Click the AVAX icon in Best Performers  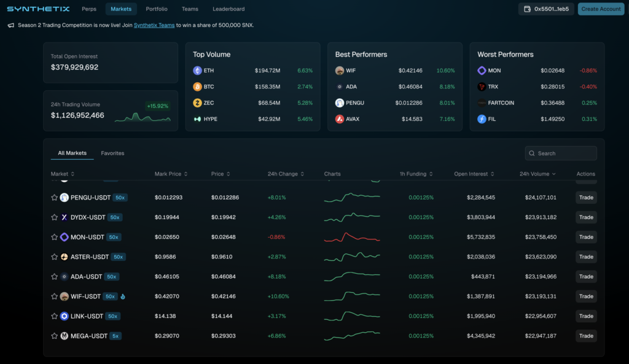pyautogui.click(x=340, y=119)
